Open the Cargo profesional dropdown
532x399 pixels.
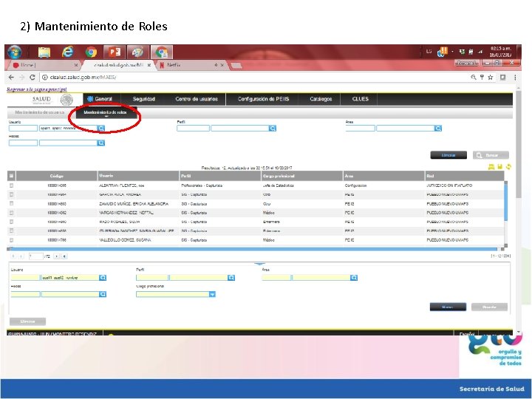[x=212, y=294]
